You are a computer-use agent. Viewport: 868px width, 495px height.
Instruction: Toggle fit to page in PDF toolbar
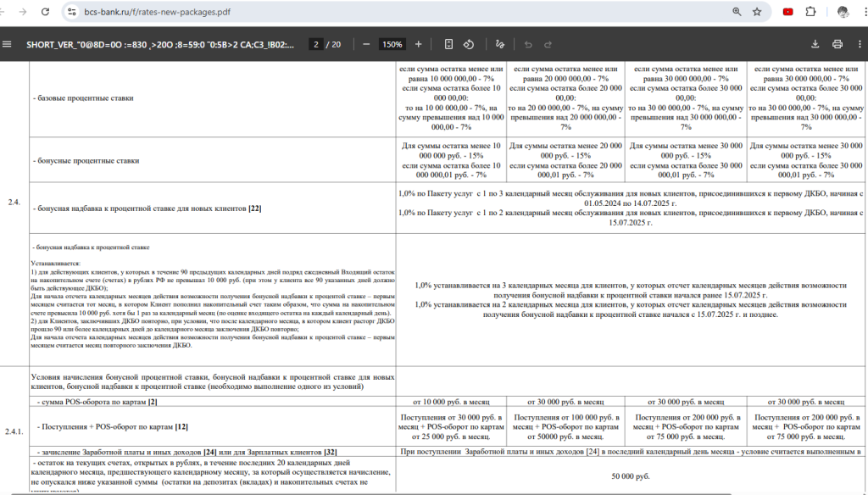449,44
